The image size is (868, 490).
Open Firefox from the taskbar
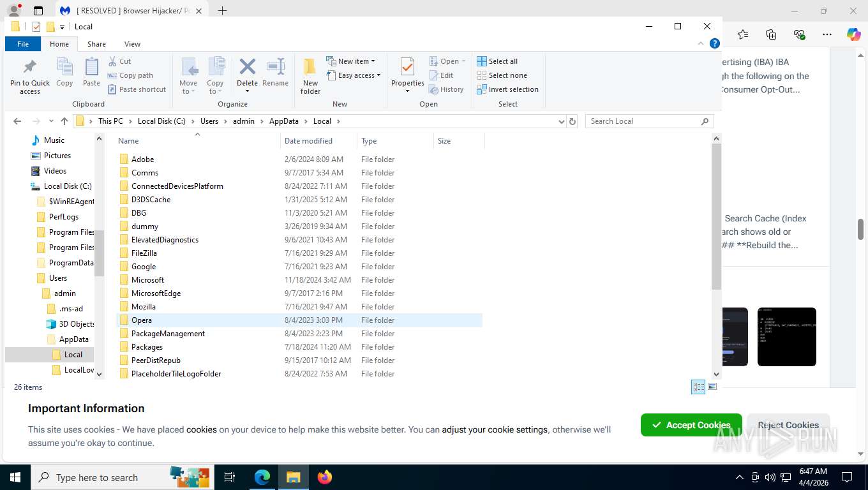click(325, 477)
